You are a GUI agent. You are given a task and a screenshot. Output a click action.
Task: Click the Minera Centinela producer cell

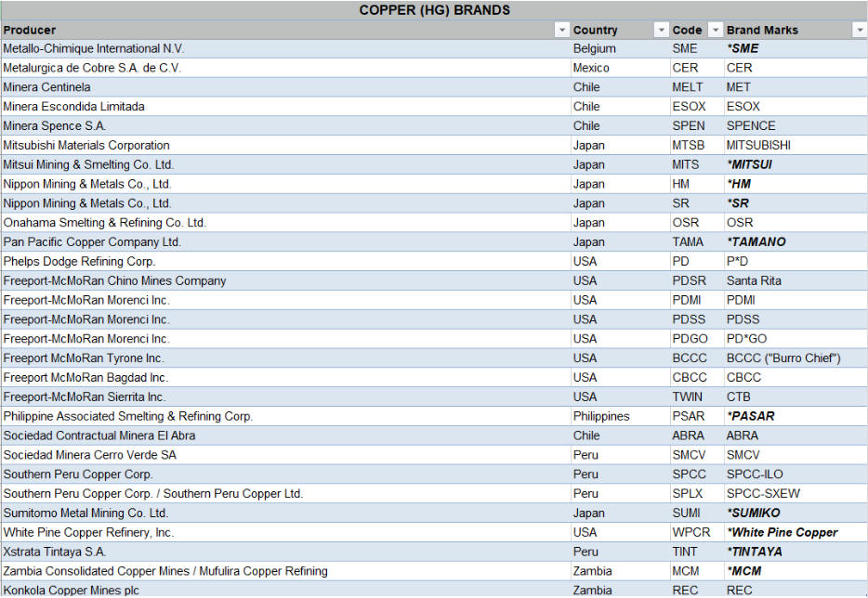285,87
